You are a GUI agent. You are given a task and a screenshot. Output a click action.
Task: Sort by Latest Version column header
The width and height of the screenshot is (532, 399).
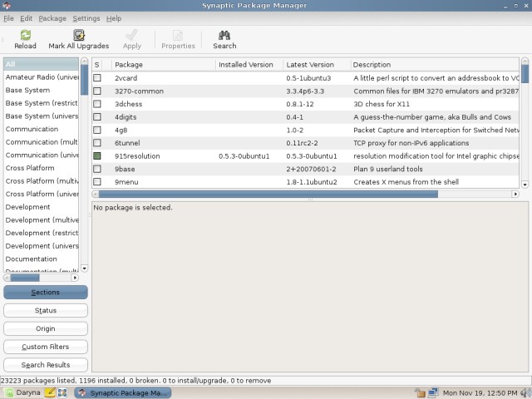(317, 65)
